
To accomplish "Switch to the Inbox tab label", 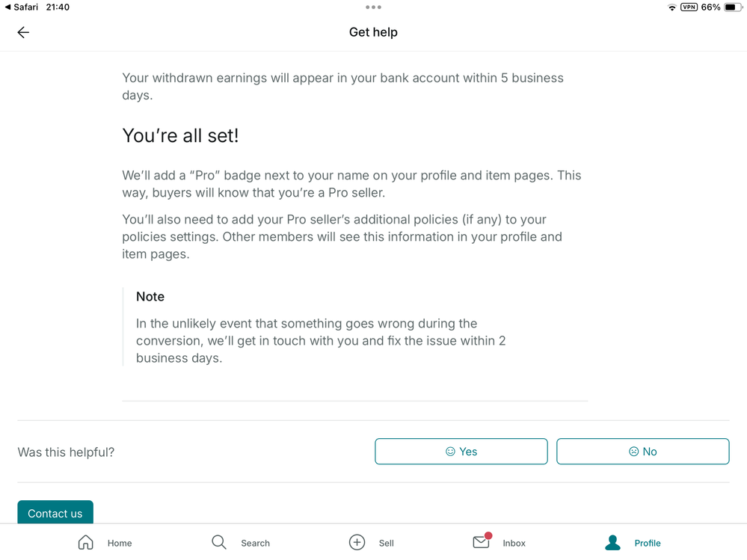I will [x=514, y=544].
